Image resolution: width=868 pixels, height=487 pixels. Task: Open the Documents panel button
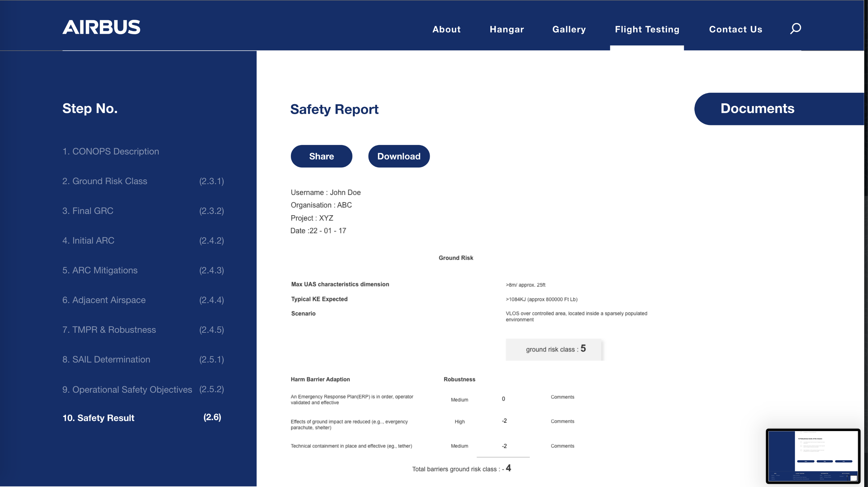(757, 109)
